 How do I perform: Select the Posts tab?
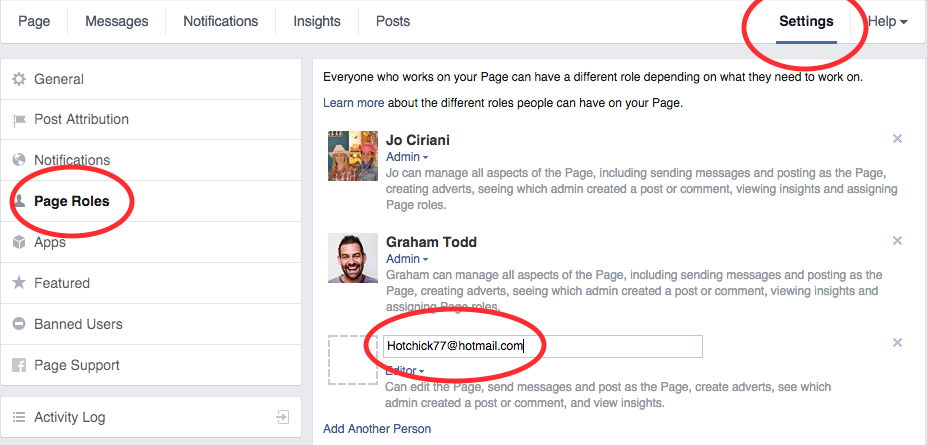click(393, 21)
